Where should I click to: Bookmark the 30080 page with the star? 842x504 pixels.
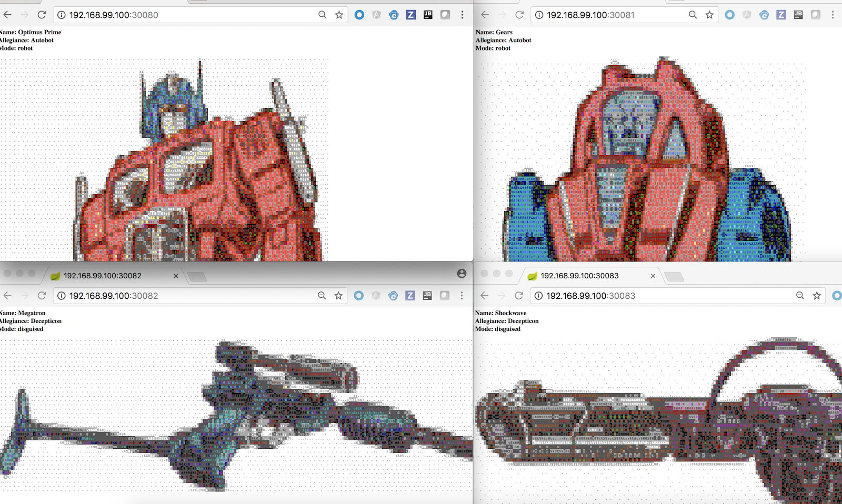[x=339, y=15]
